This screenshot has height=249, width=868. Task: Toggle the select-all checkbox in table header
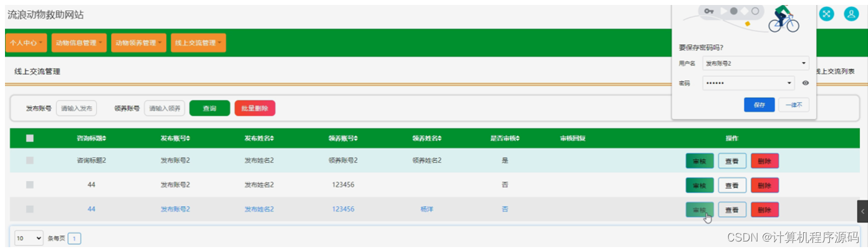pos(30,138)
